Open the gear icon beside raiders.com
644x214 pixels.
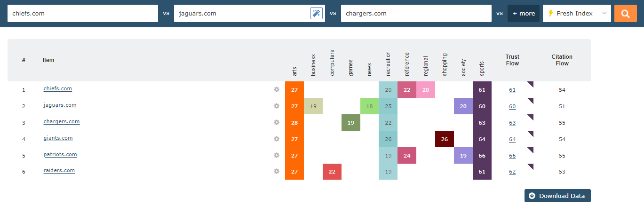pos(277,171)
